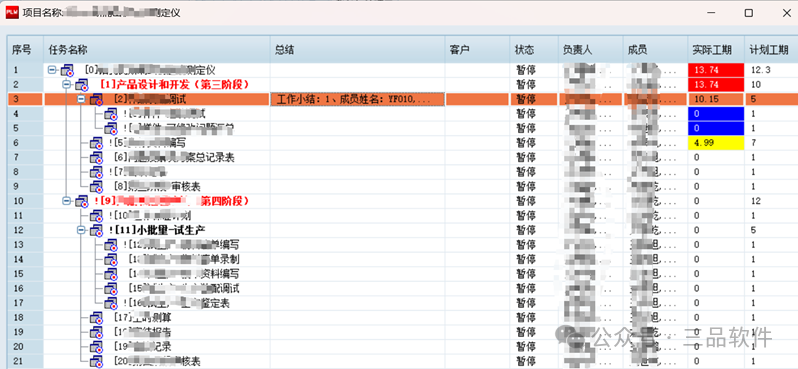Click the 负责人 column header

(590, 49)
